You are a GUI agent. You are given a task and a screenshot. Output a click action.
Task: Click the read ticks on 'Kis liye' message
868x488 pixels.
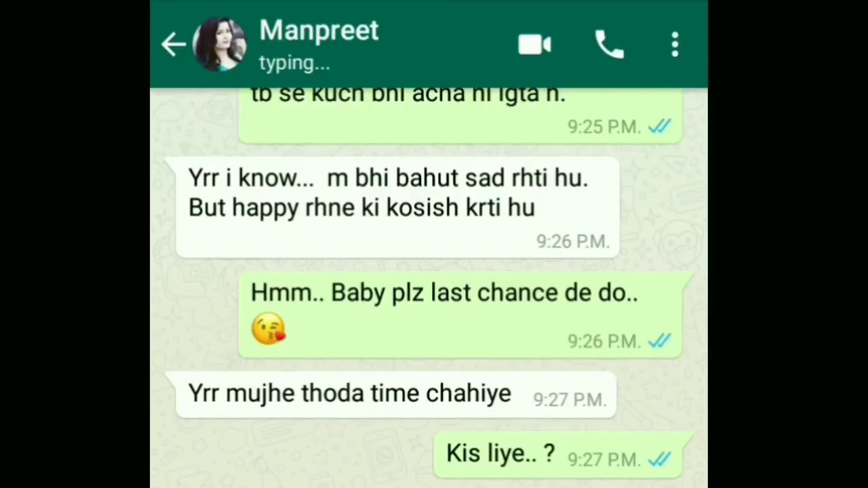659,460
